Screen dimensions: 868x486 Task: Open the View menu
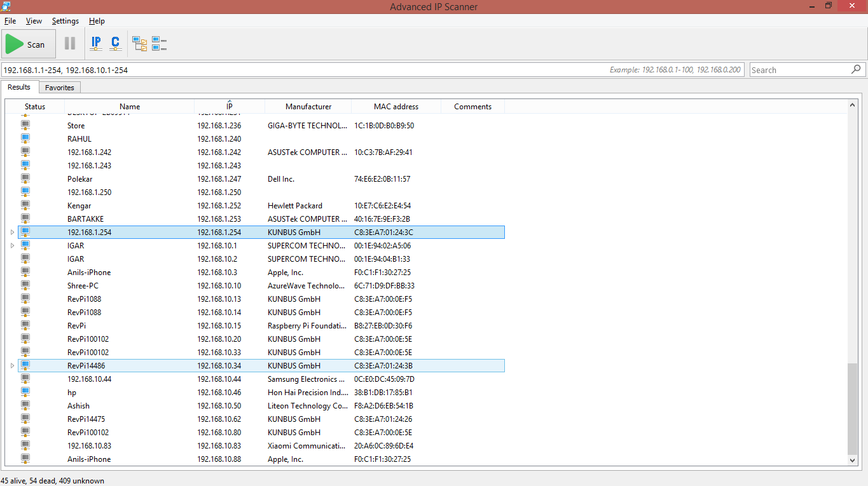34,21
